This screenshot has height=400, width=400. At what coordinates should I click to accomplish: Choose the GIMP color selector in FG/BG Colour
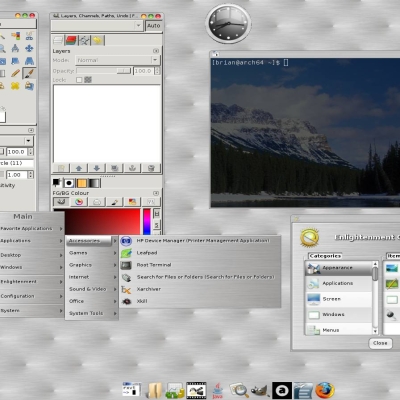click(61, 202)
